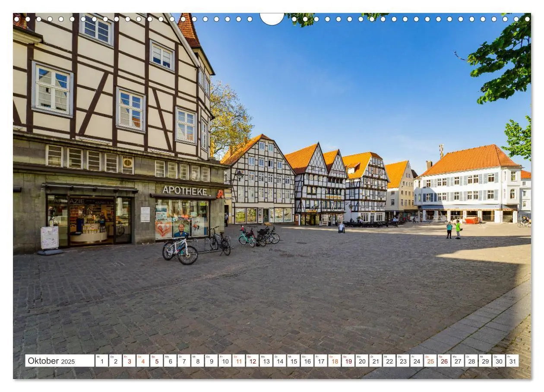Choose Sunday date 12

pos(252,361)
